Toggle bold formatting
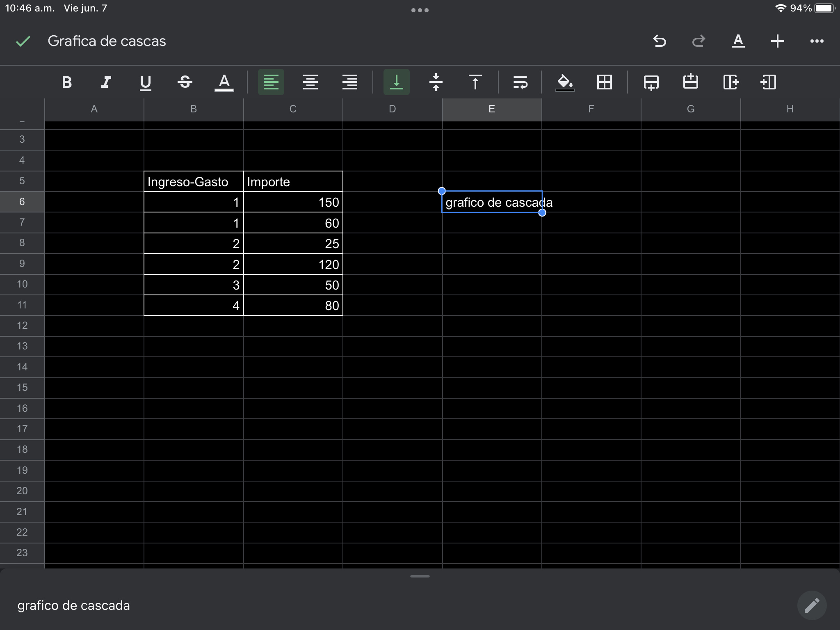Image resolution: width=840 pixels, height=630 pixels. pos(67,82)
